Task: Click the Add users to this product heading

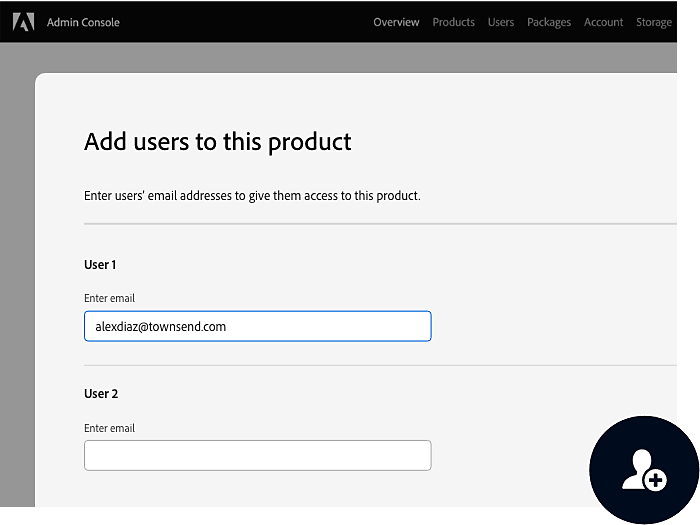Action: tap(217, 142)
